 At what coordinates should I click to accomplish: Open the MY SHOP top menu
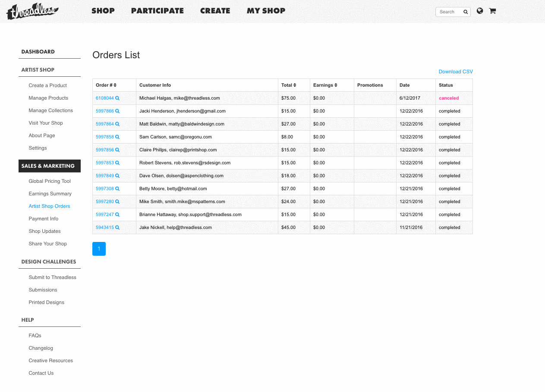pos(266,11)
